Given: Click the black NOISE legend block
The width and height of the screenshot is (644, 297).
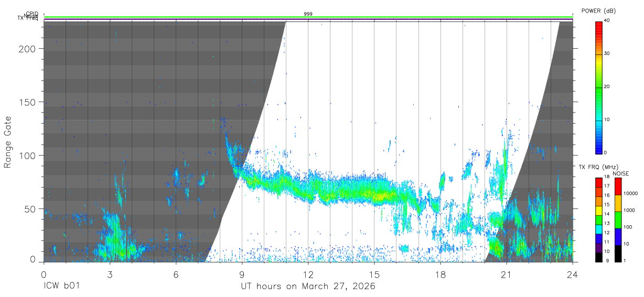Looking at the screenshot, I should pyautogui.click(x=618, y=252).
